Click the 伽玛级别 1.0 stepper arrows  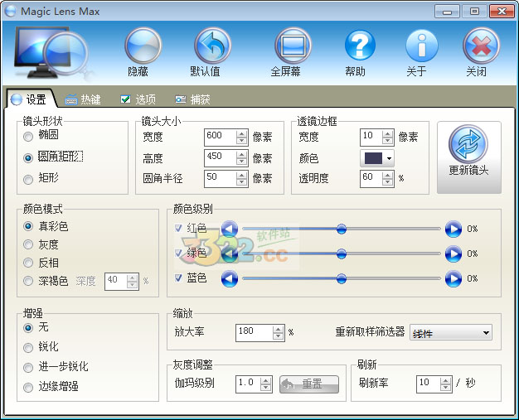click(266, 384)
